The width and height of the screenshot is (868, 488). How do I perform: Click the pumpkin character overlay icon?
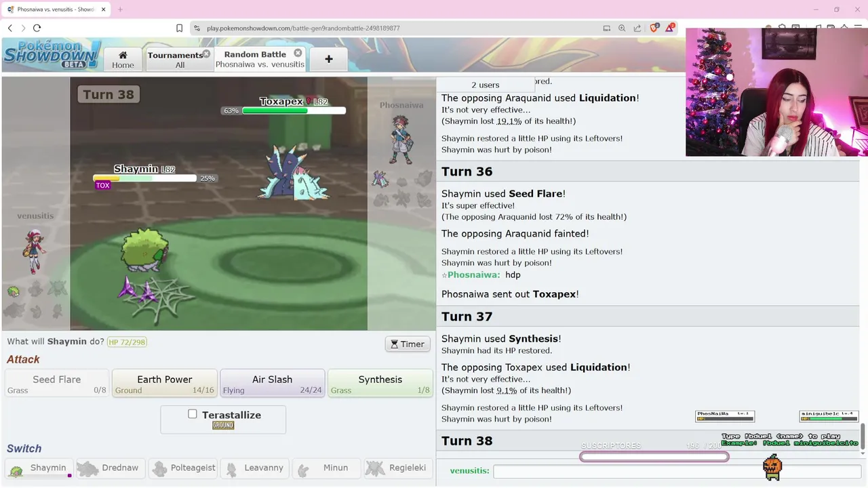coord(772,467)
